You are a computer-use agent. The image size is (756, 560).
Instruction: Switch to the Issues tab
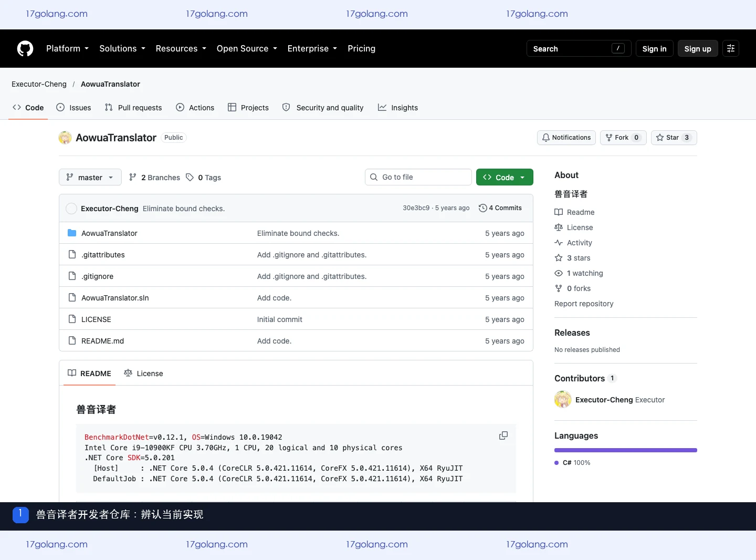pos(73,108)
